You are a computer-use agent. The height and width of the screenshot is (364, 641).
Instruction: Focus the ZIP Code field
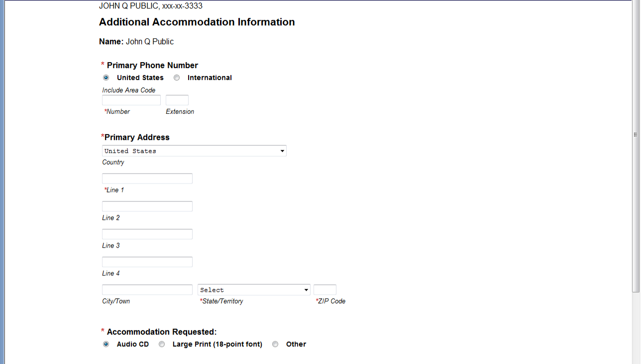[x=325, y=290]
